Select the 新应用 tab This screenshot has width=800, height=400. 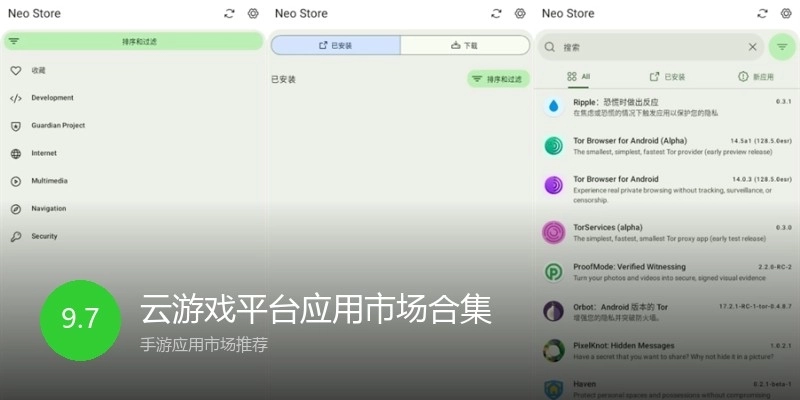(x=755, y=76)
